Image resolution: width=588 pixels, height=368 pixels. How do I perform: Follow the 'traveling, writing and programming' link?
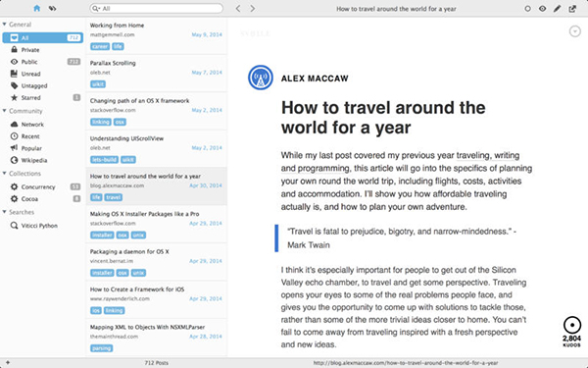[400, 162]
